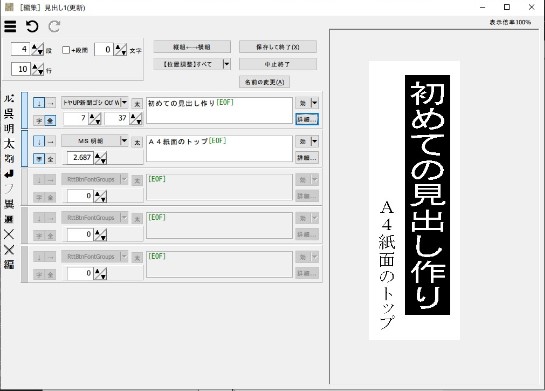Toggle vertical ↓ direction in A4紙面のトップ row
Screen dimensions: 545x391
(39, 141)
